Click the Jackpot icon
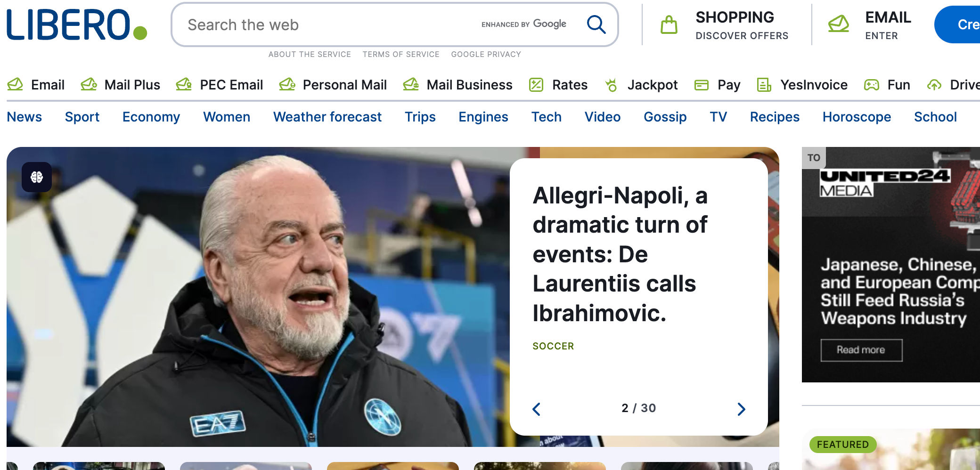The height and width of the screenshot is (470, 980). (611, 85)
